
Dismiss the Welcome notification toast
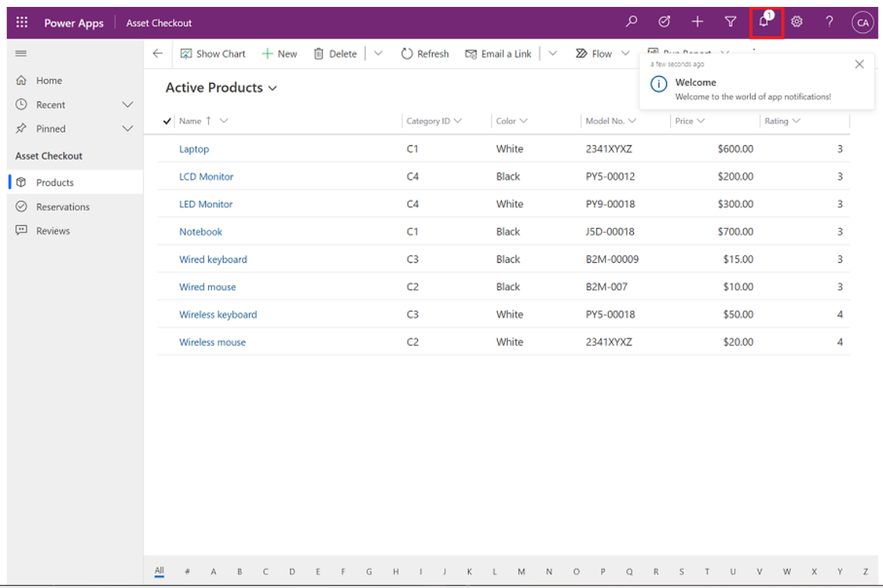859,65
